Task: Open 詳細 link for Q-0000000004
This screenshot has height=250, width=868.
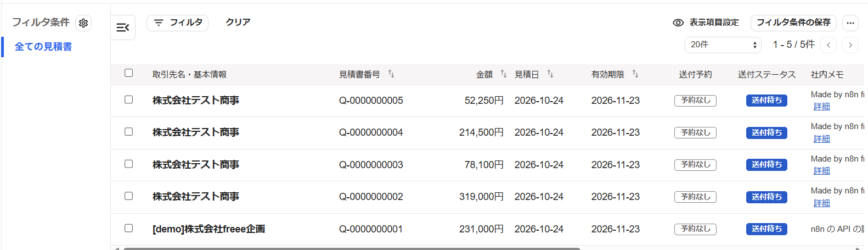Action: coord(821,139)
